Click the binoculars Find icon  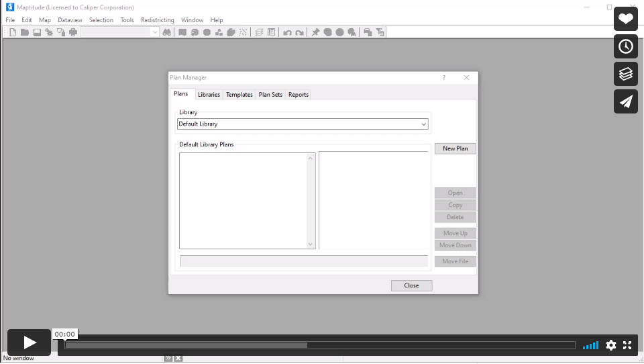coord(166,32)
